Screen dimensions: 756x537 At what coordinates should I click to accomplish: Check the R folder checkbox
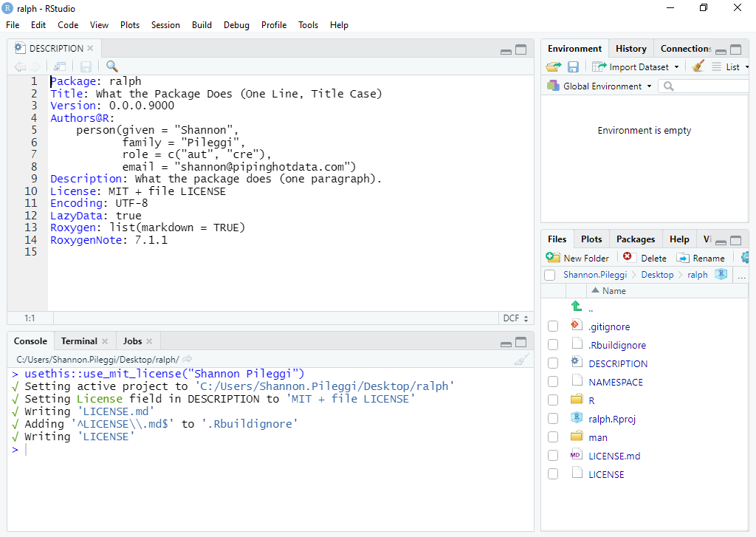coord(553,400)
